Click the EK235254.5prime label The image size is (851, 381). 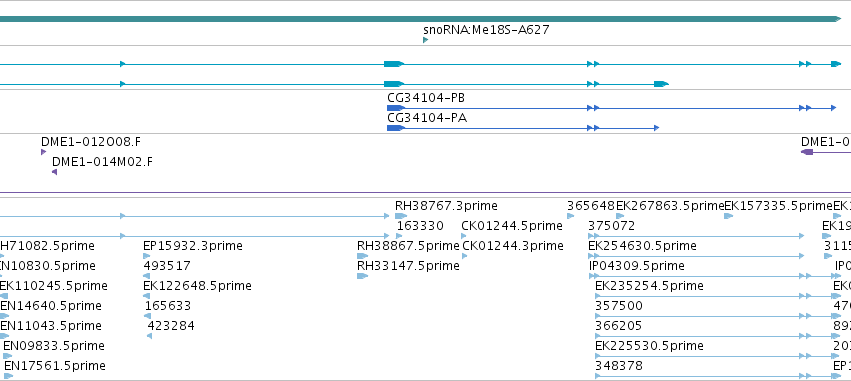[x=649, y=286]
